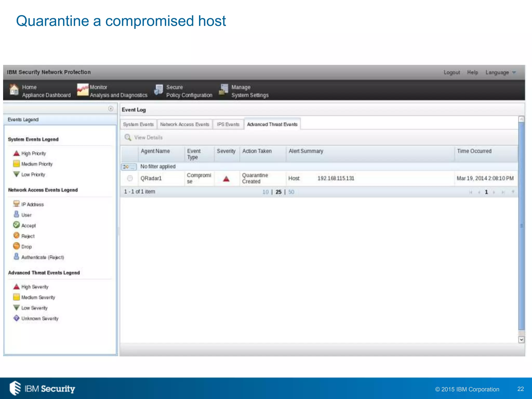Click the host IP 192.168.115.131
532x399 pixels.
coord(336,178)
